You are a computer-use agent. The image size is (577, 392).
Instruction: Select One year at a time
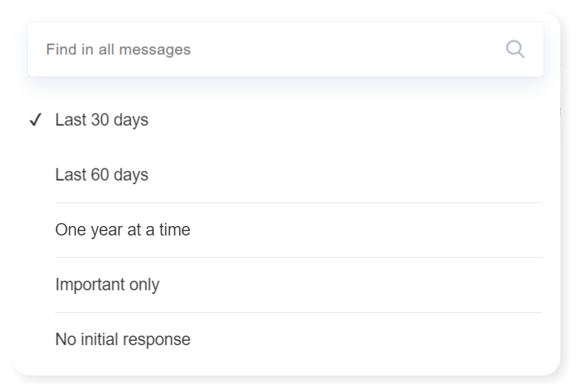tap(122, 230)
